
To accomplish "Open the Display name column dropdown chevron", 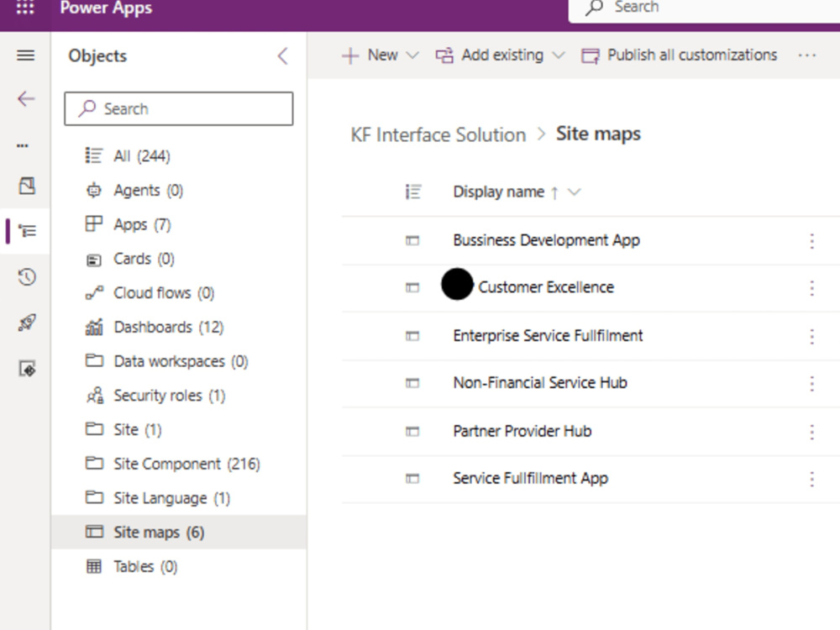I will (574, 192).
